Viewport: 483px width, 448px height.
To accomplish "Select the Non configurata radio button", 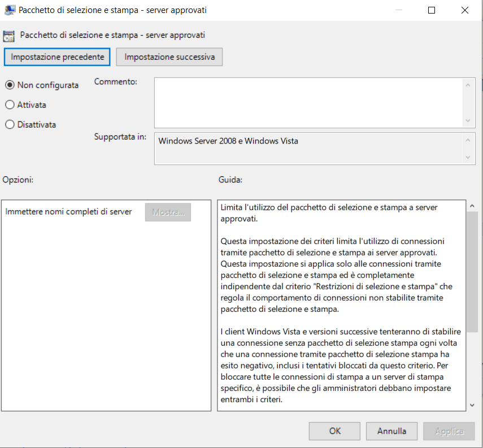I will tap(10, 85).
